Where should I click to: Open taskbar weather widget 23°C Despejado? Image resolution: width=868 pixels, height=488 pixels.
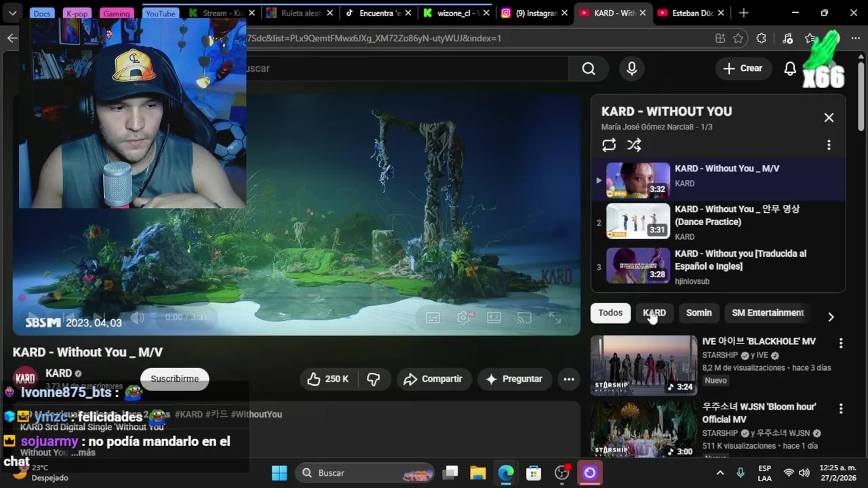[x=41, y=472]
